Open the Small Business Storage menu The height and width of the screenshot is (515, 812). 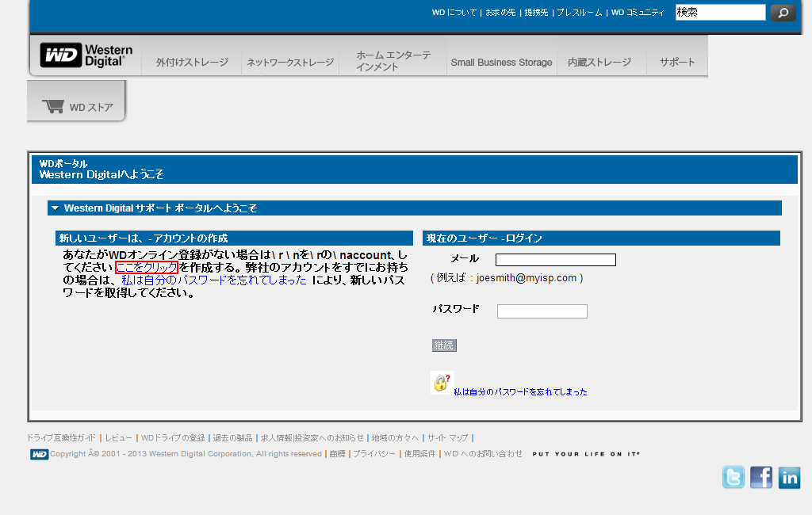501,62
